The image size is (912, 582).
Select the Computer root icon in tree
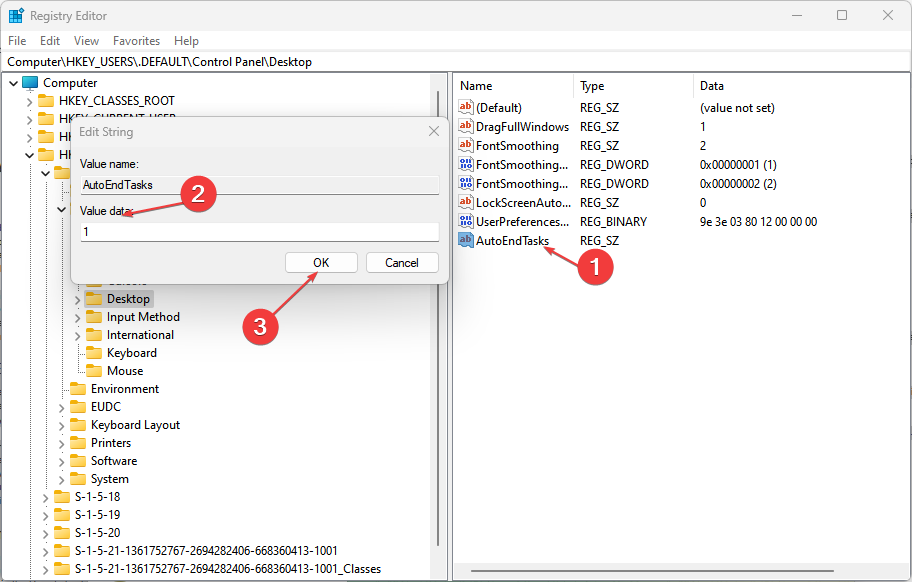(30, 83)
